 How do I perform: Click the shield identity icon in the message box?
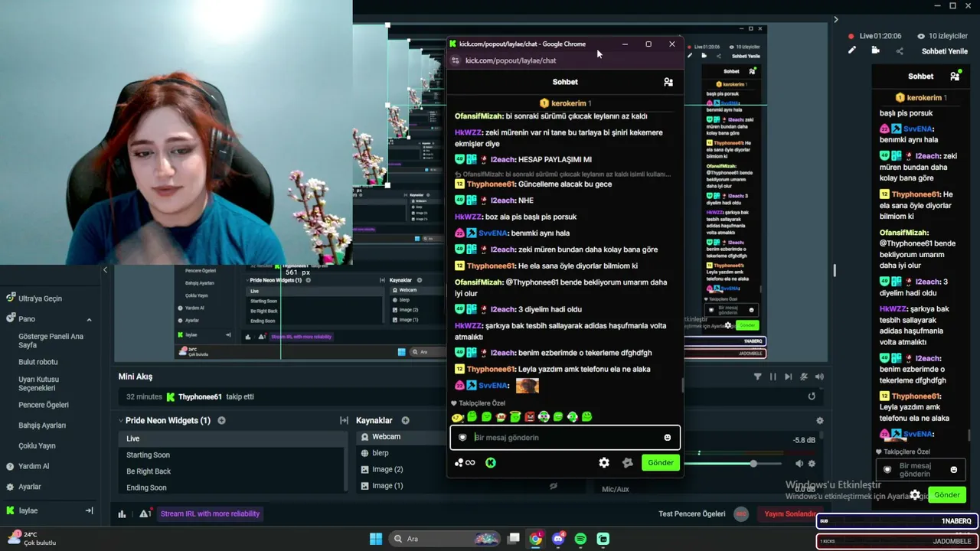click(462, 438)
